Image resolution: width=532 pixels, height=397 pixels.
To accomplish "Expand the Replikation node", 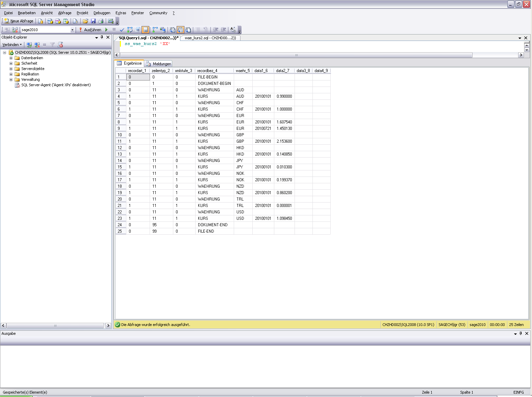I will [x=11, y=74].
